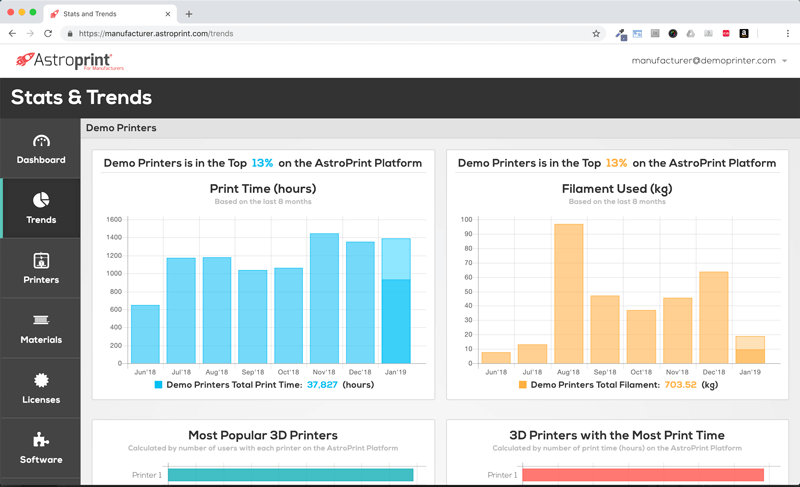Click the Nov'18 print time bar
Image resolution: width=800 pixels, height=487 pixels.
tap(324, 298)
